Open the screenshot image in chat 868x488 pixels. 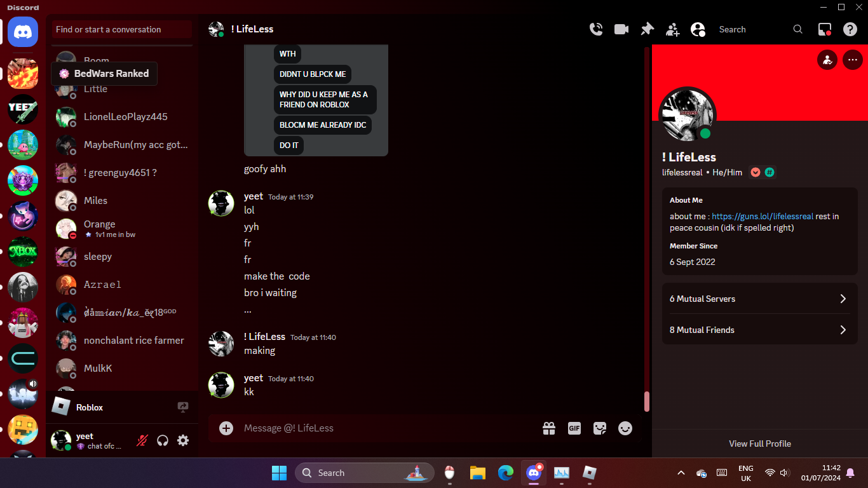tap(316, 100)
